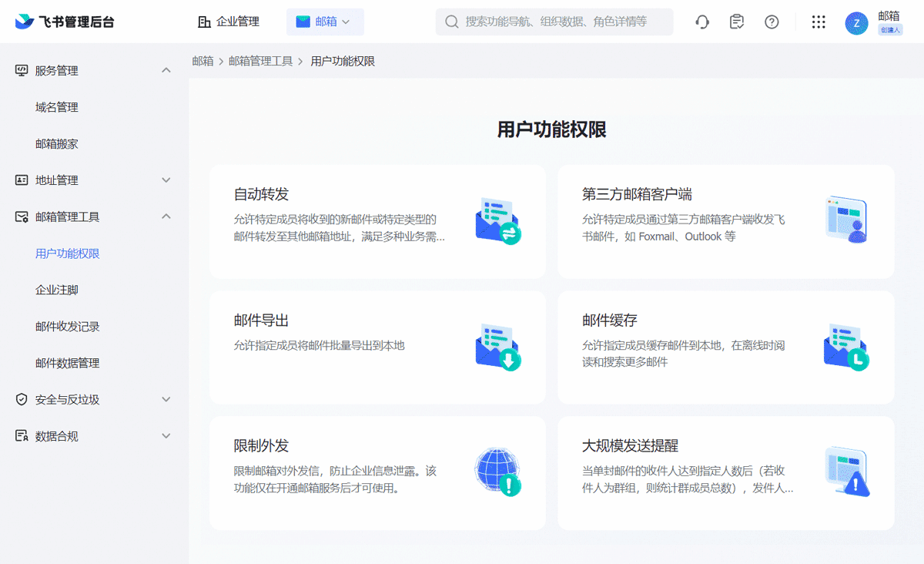The image size is (924, 564).
Task: Click the magnifier icon in the search bar
Action: (x=452, y=22)
